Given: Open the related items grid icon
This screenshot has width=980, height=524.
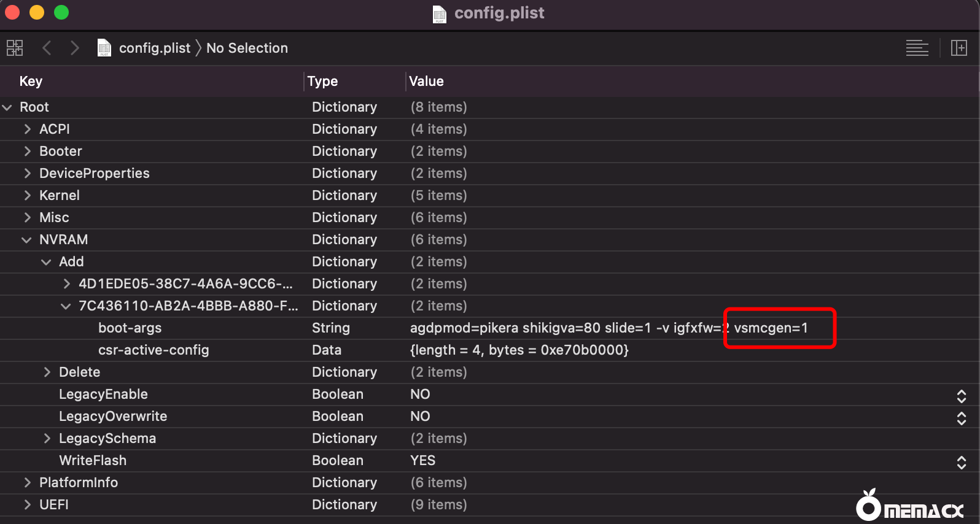Looking at the screenshot, I should [15, 48].
